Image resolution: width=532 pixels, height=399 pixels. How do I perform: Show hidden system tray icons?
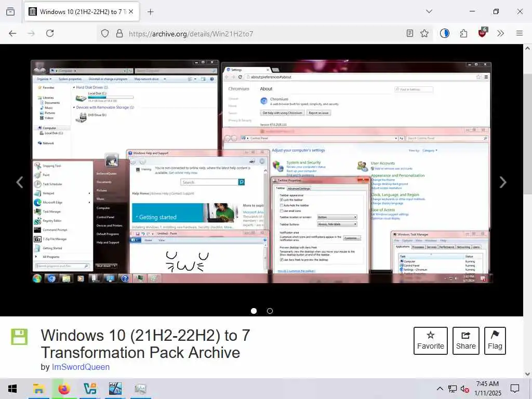[440, 389]
